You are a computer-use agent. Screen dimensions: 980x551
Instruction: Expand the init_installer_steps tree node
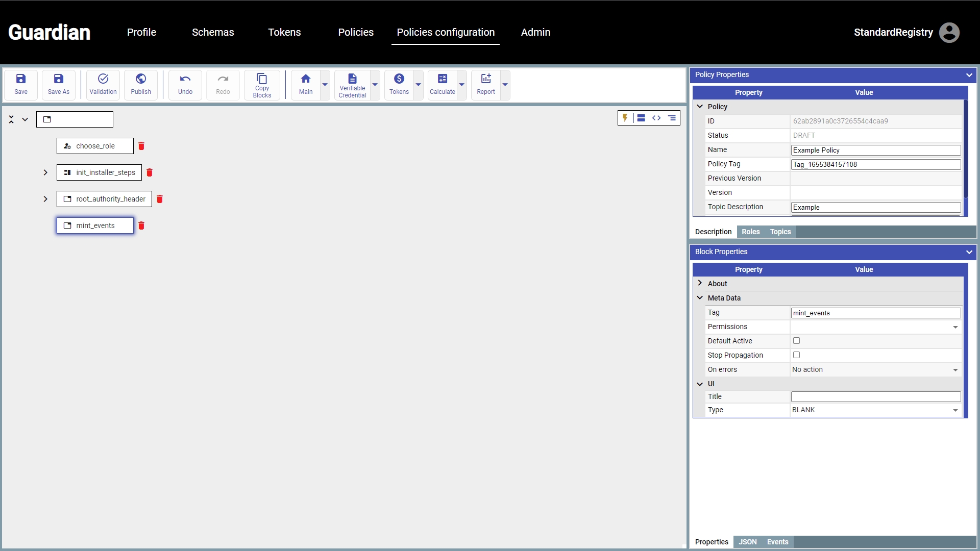[45, 172]
